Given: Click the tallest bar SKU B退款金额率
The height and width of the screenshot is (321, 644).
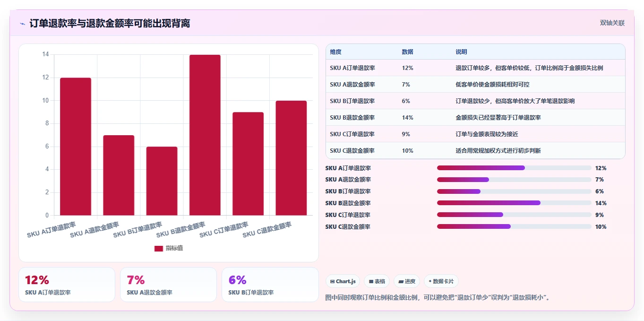Looking at the screenshot, I should (205, 135).
